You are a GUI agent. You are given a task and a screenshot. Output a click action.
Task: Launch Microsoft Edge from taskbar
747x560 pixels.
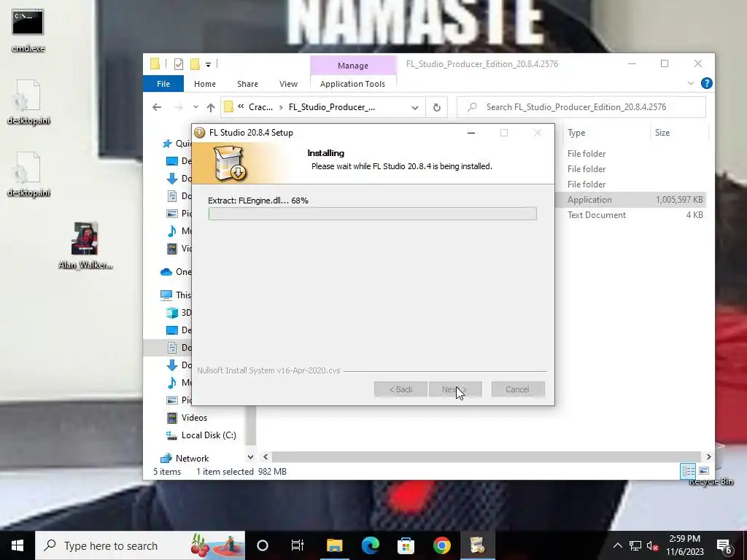click(370, 545)
